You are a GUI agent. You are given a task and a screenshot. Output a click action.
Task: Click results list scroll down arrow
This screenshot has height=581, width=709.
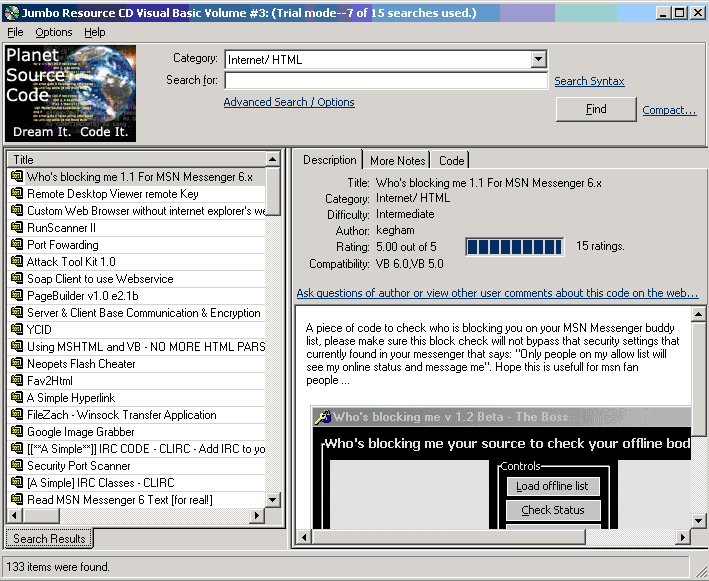pos(272,500)
